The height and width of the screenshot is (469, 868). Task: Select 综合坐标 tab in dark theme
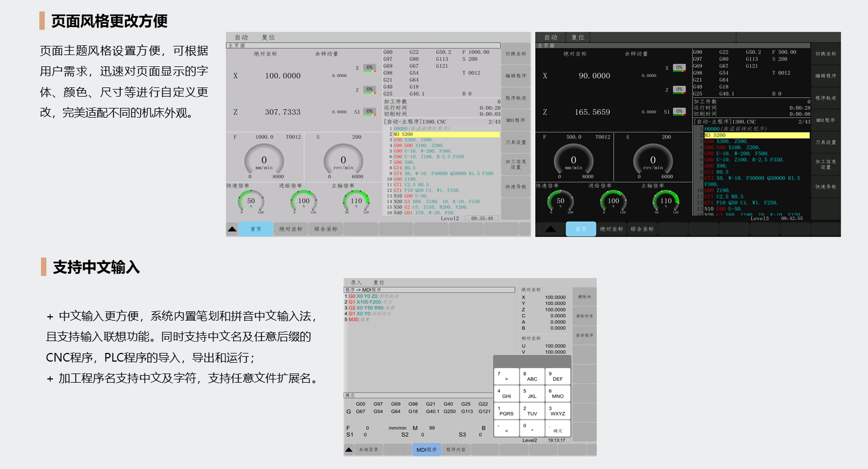[642, 229]
